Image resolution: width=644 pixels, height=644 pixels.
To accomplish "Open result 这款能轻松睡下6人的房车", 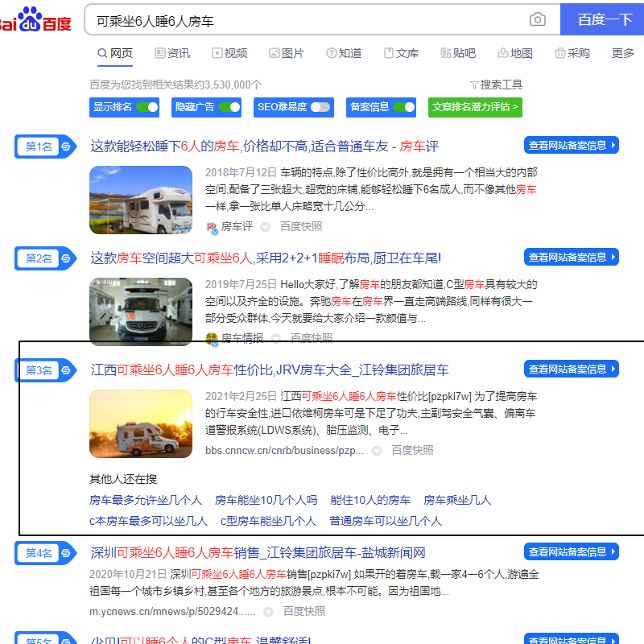I will pyautogui.click(x=265, y=147).
